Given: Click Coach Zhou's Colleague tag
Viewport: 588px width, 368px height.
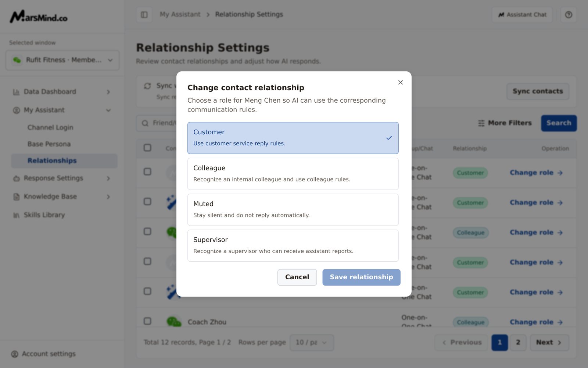Looking at the screenshot, I should (x=470, y=322).
